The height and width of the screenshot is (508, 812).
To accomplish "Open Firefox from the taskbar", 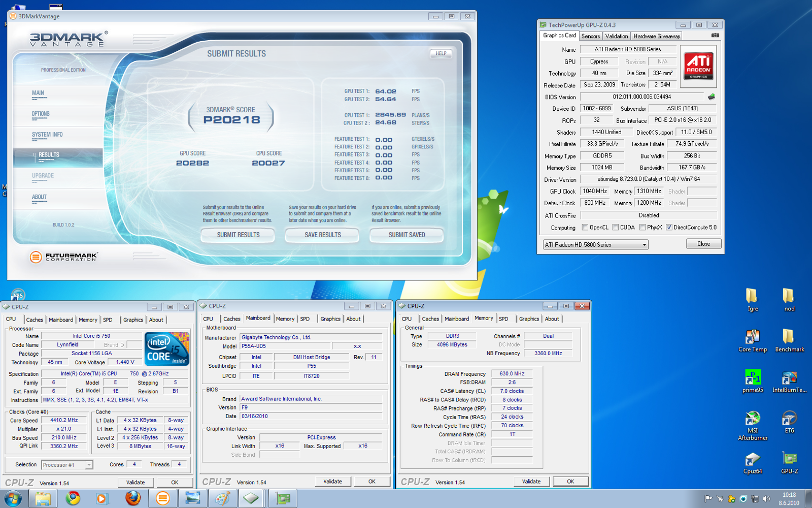I will point(133,498).
